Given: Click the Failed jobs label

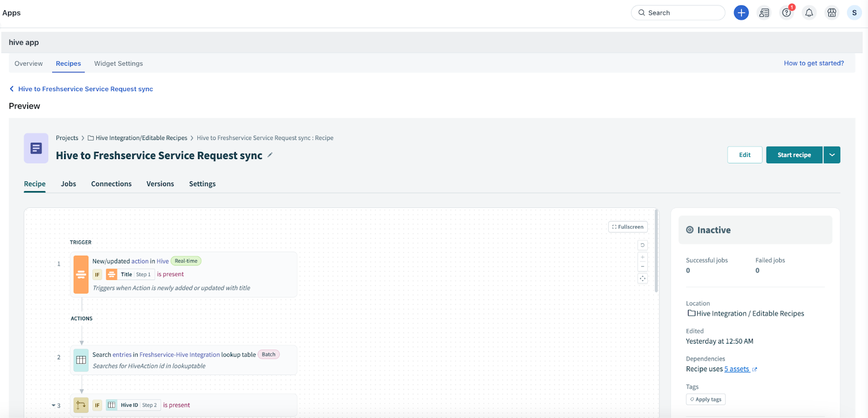Looking at the screenshot, I should tap(770, 261).
